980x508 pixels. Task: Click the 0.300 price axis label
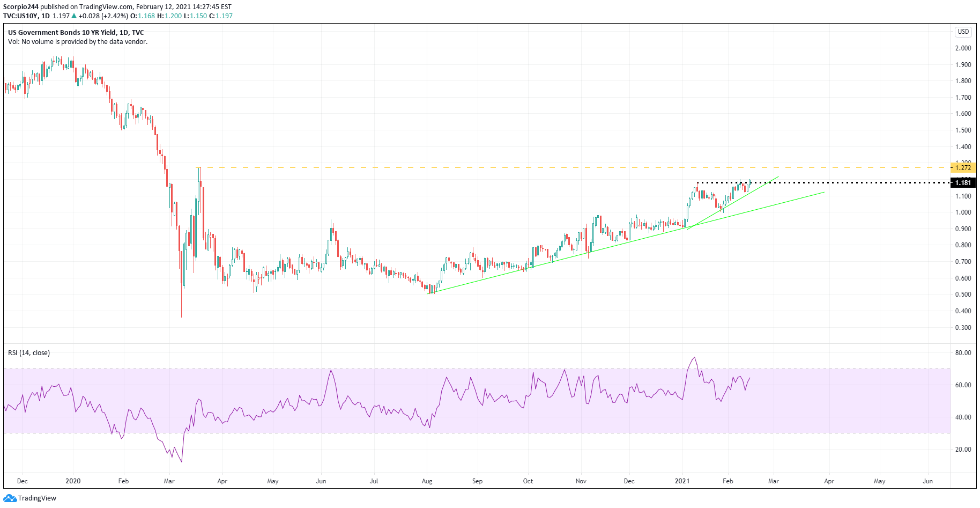[x=963, y=328]
